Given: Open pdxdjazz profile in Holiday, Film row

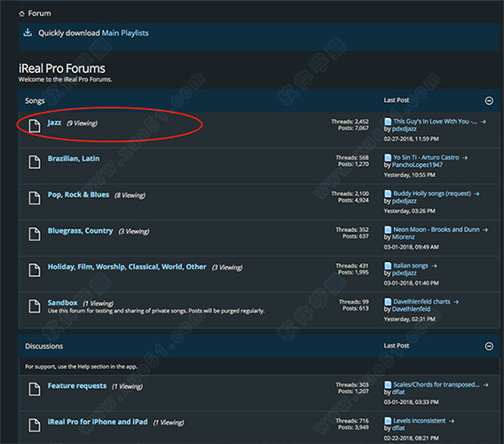Looking at the screenshot, I should pos(405,273).
